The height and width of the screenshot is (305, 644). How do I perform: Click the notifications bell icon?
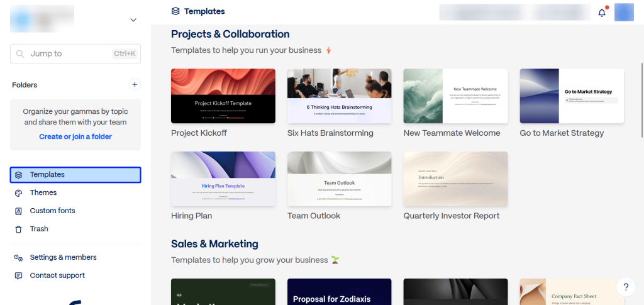pos(602,13)
